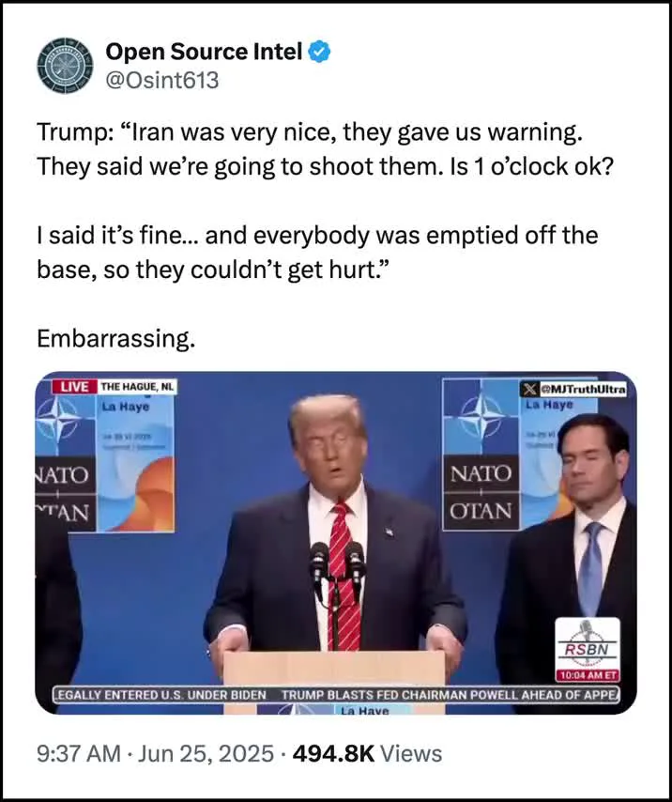672x802 pixels.
Task: Click the 10:04 AM ET clock overlay
Action: coord(588,675)
